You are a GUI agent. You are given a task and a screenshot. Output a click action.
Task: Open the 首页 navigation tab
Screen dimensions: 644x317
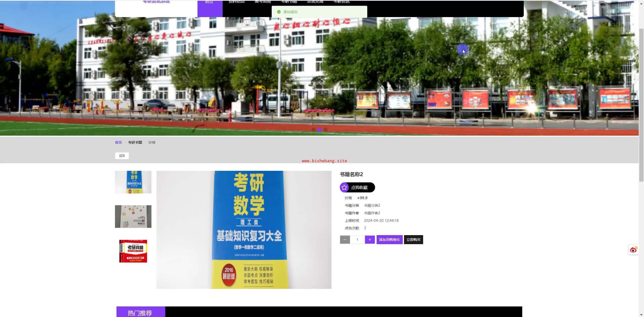(x=210, y=8)
